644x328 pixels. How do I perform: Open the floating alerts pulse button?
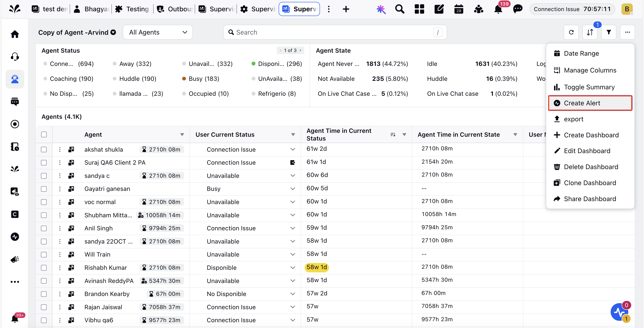[619, 312]
